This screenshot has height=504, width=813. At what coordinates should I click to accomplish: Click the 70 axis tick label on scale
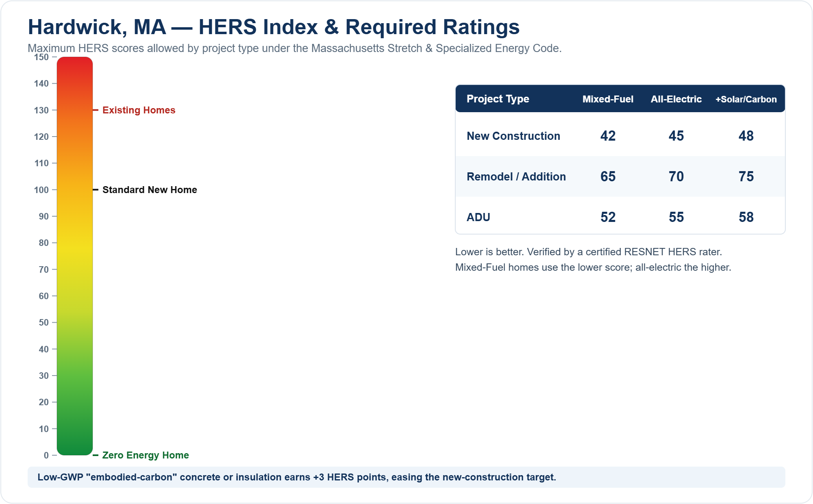click(x=44, y=270)
